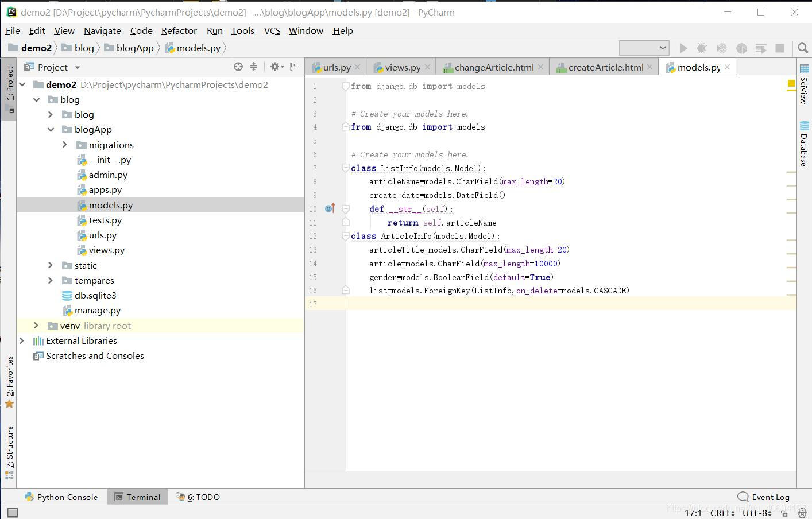
Task: Click the Debug bug toolbar icon
Action: 702,48
